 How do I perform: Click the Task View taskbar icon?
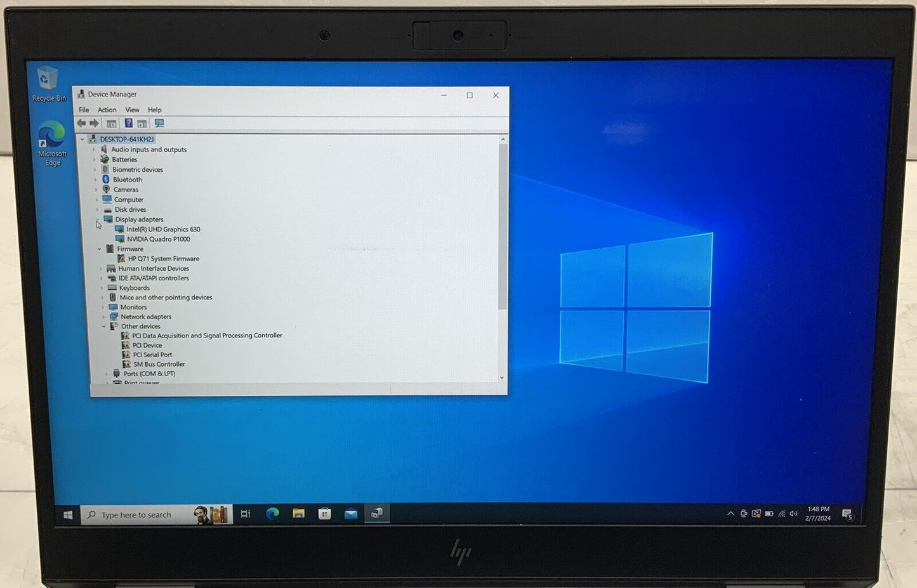(246, 514)
